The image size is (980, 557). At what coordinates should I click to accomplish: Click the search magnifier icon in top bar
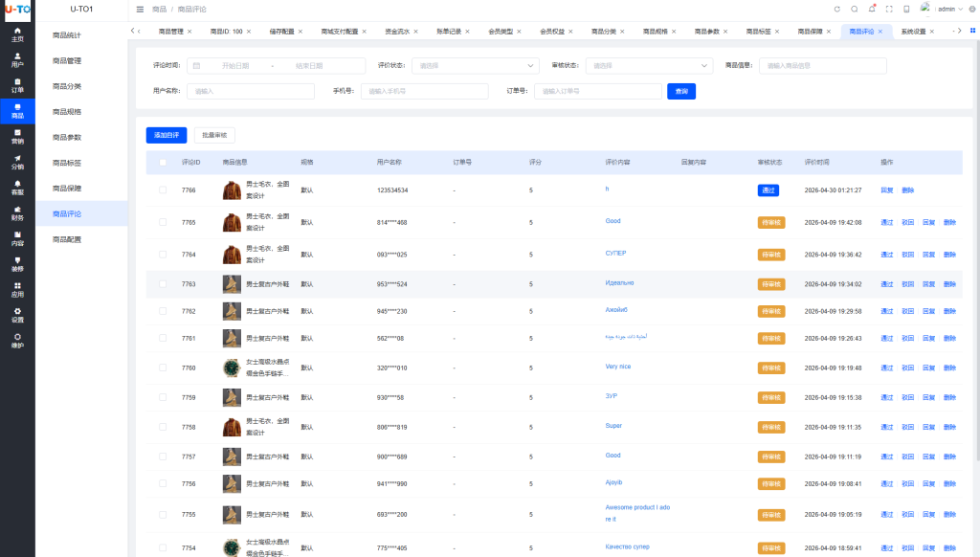coord(855,10)
